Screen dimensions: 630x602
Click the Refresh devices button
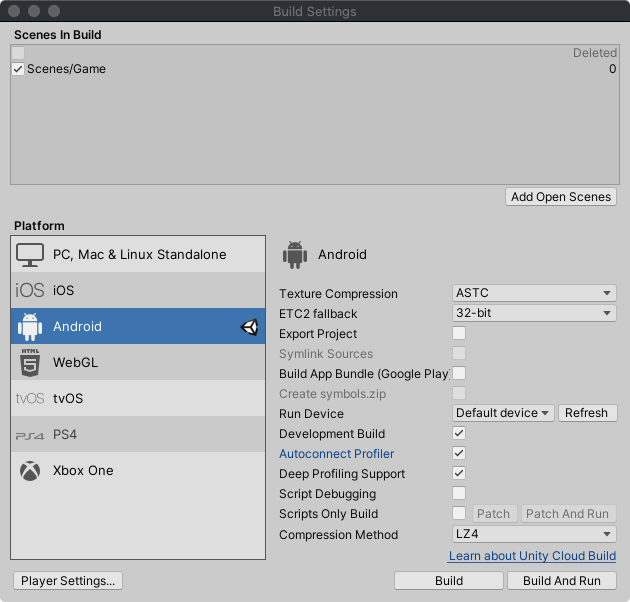click(x=587, y=413)
